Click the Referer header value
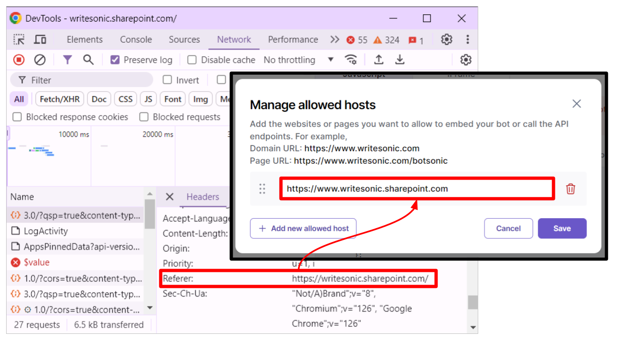 tap(360, 278)
